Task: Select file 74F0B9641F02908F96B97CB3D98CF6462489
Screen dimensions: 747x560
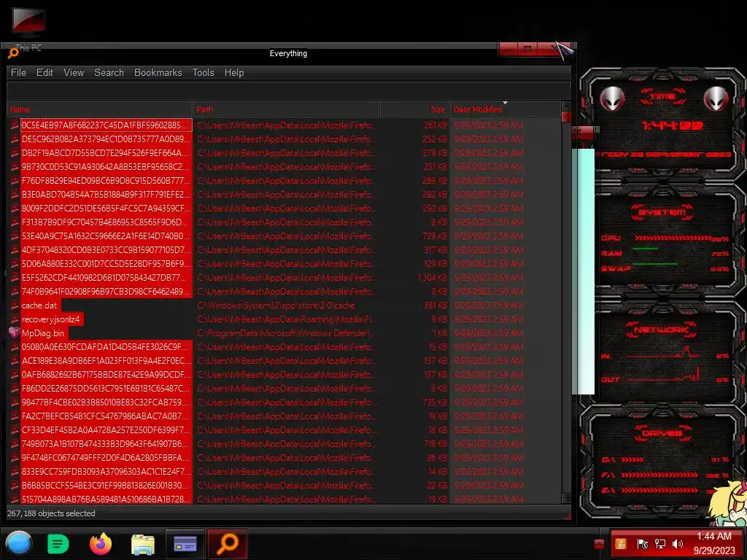Action: pyautogui.click(x=105, y=292)
